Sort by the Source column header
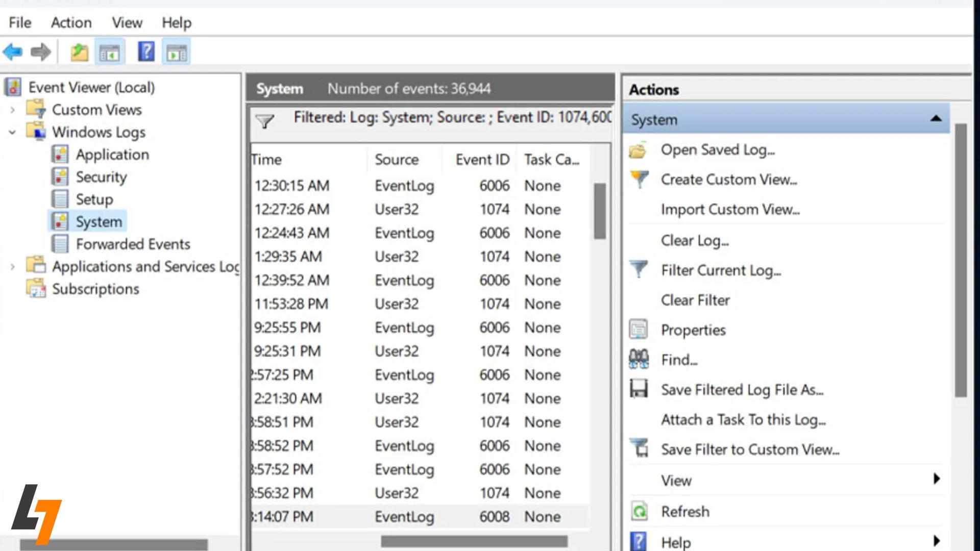 [x=404, y=160]
